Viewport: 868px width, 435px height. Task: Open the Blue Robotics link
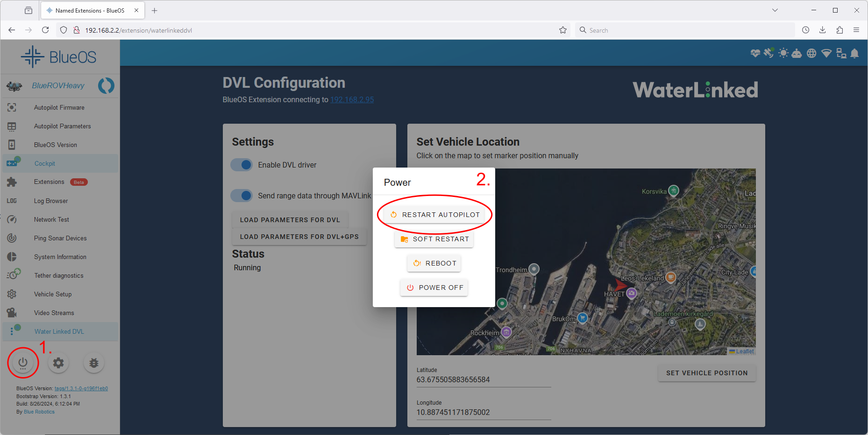tap(39, 412)
